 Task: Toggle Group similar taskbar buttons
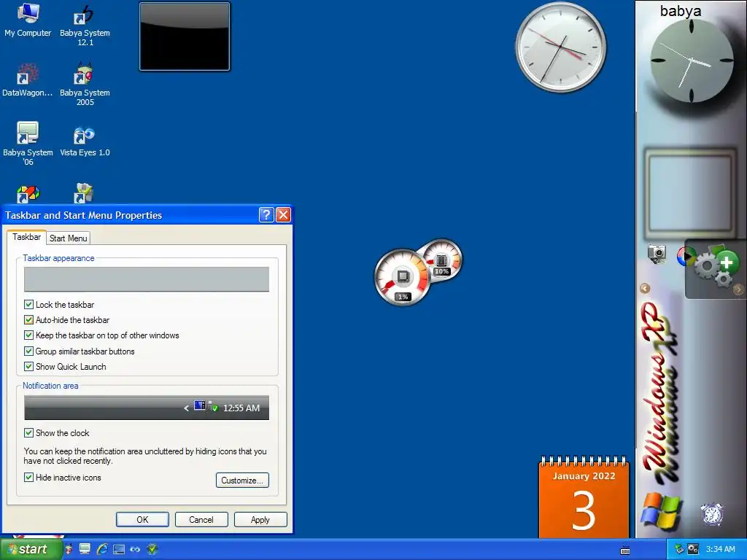(x=28, y=351)
